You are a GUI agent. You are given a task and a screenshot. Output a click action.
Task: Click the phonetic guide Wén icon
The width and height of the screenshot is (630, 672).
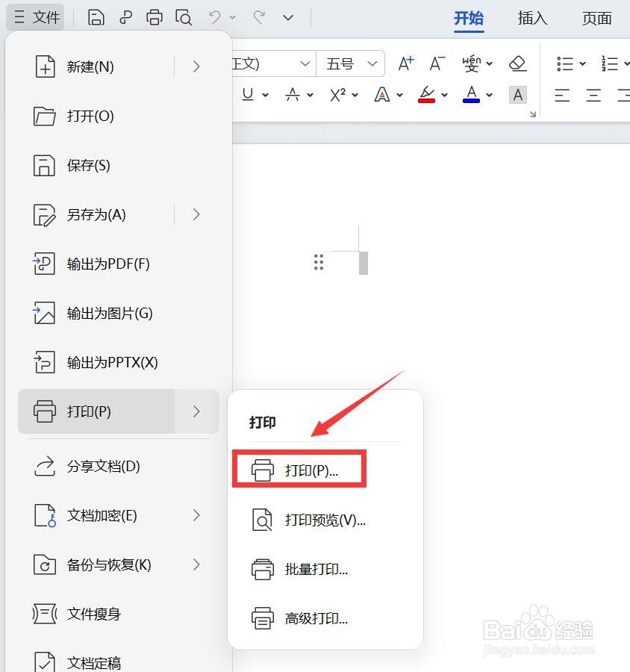pos(472,63)
